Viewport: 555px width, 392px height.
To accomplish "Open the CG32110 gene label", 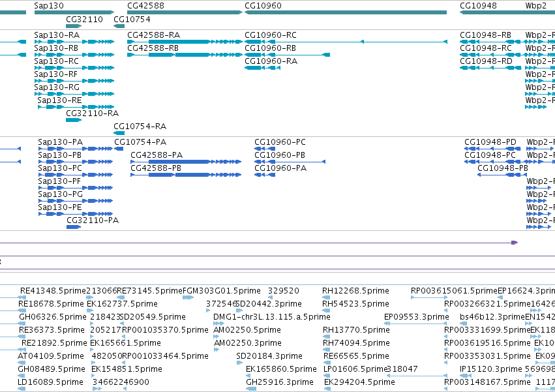I will (84, 19).
